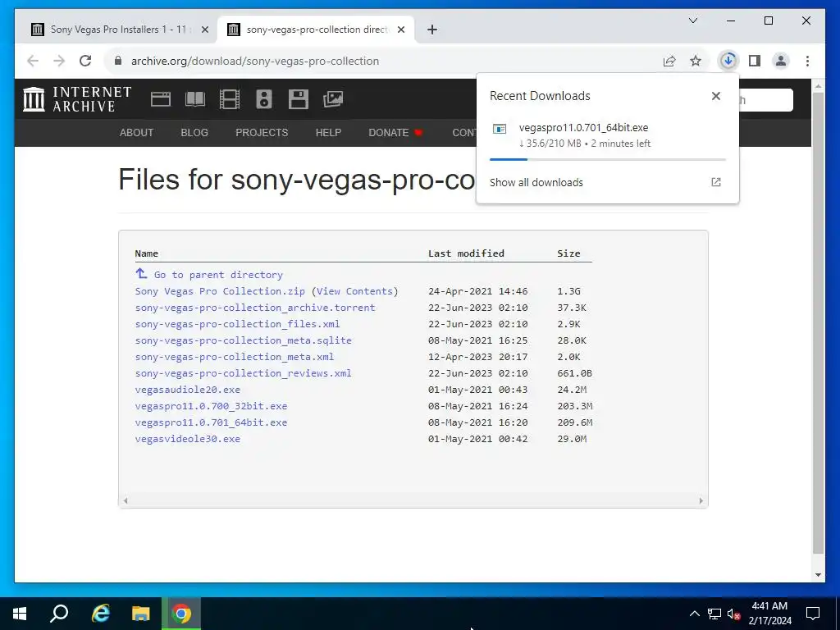
Task: Open tab search dropdown chevron
Action: (692, 21)
